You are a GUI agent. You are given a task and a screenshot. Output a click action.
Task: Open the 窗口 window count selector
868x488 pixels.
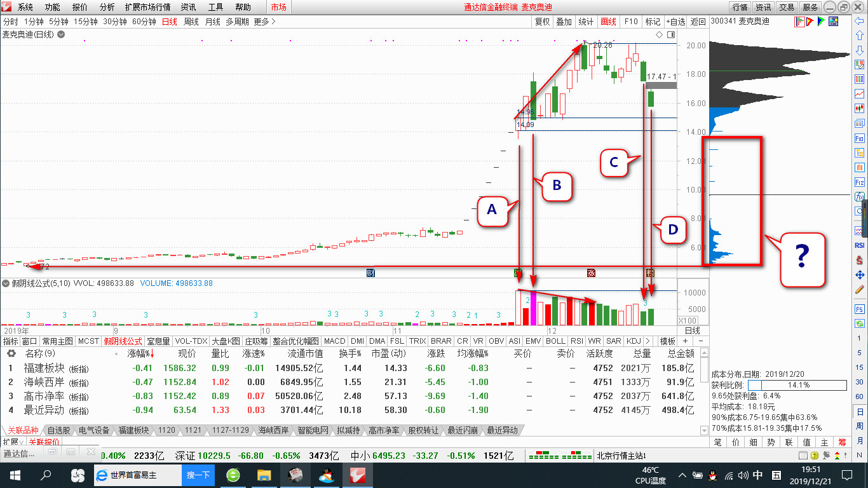tap(30, 341)
